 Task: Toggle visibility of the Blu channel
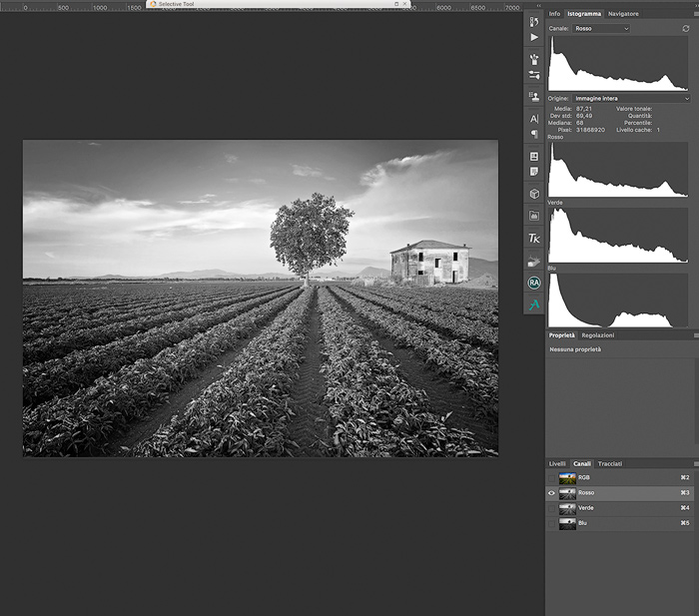[x=551, y=522]
